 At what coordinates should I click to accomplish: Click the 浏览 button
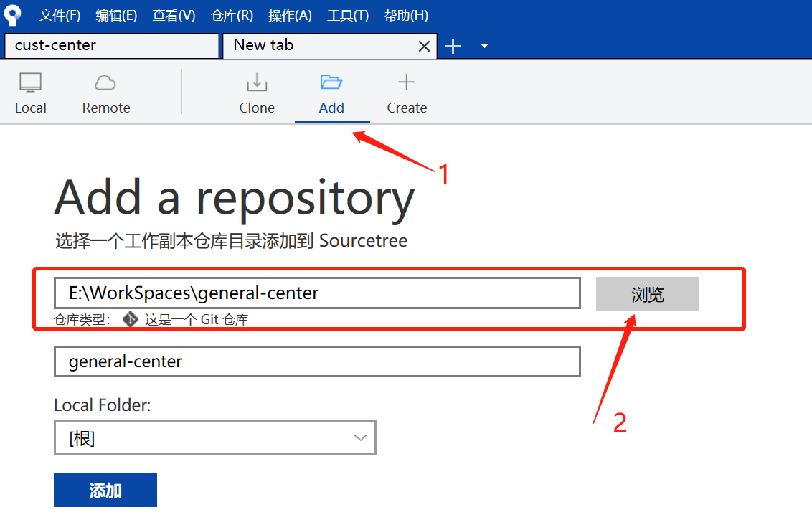(x=647, y=294)
